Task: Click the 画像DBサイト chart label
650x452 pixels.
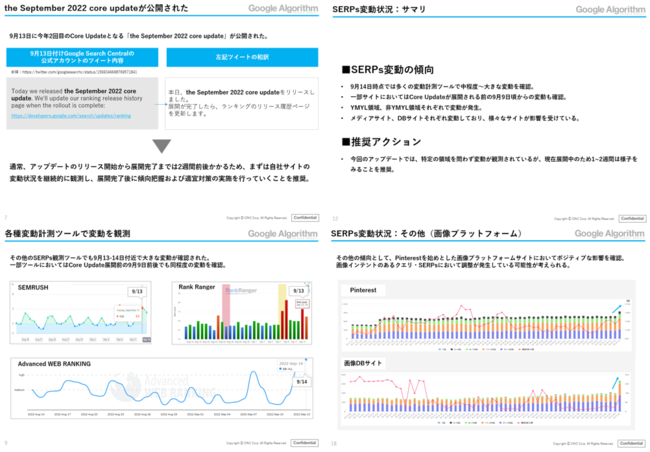Action: (x=363, y=363)
